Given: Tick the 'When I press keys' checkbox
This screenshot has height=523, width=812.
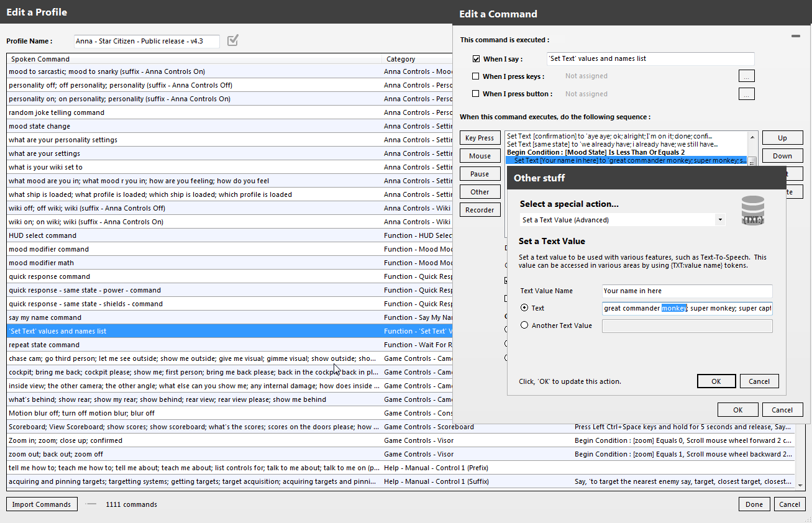Looking at the screenshot, I should click(x=476, y=76).
